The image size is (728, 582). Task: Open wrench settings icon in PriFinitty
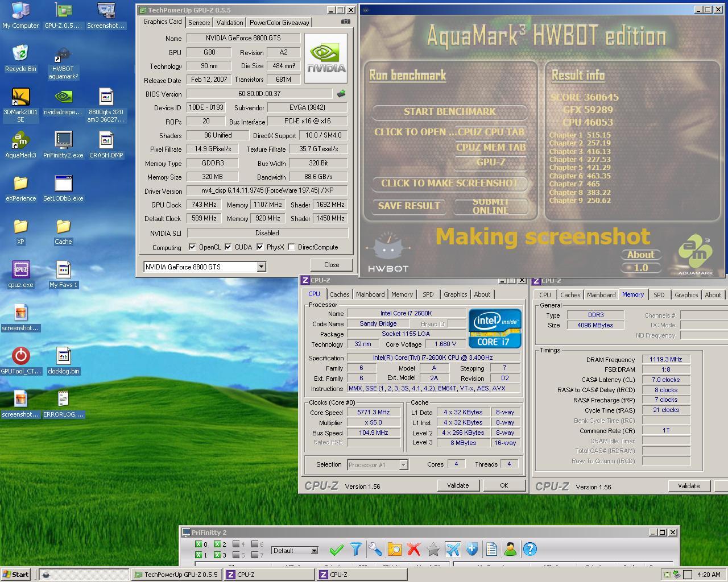pyautogui.click(x=375, y=550)
